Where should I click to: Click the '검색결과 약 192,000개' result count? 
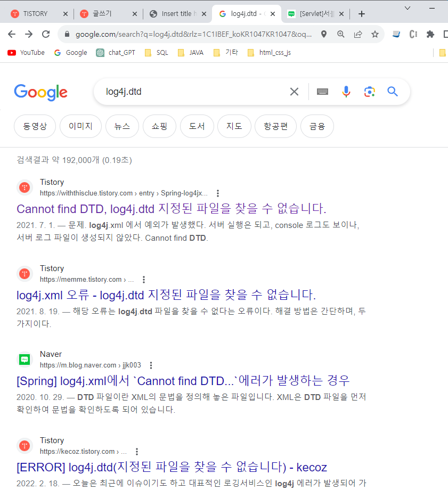coord(75,160)
